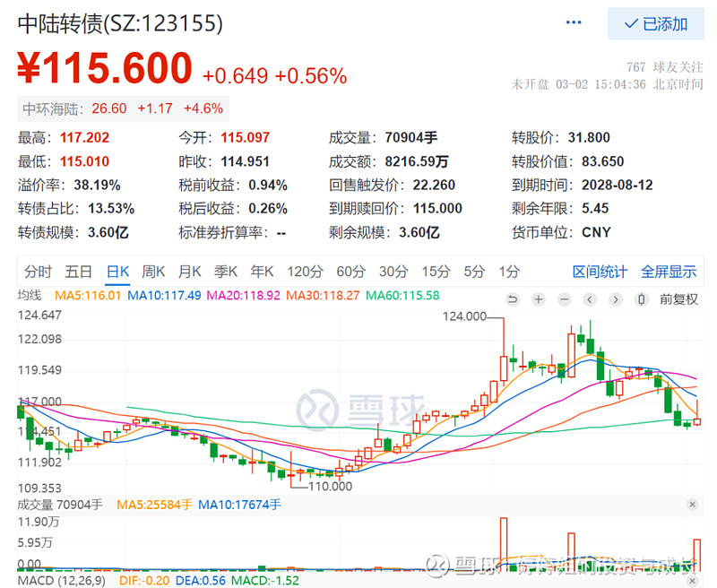Viewport: 717px width, 588px height.
Task: Click the 最高 value 117.202
Action: 84,138
